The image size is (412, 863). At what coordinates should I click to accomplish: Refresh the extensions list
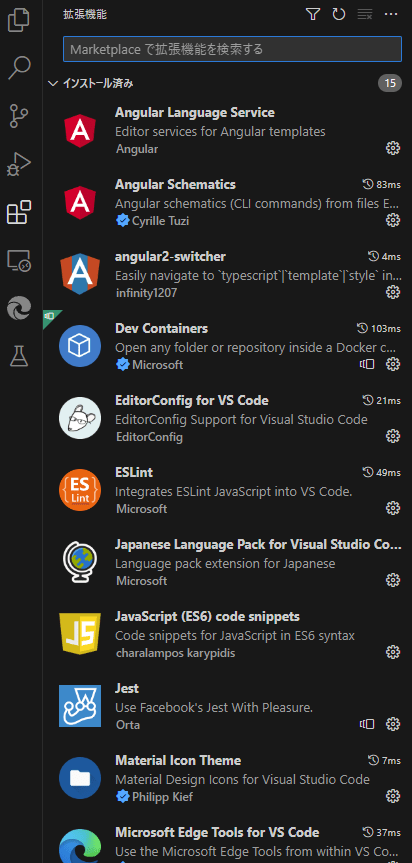(339, 15)
